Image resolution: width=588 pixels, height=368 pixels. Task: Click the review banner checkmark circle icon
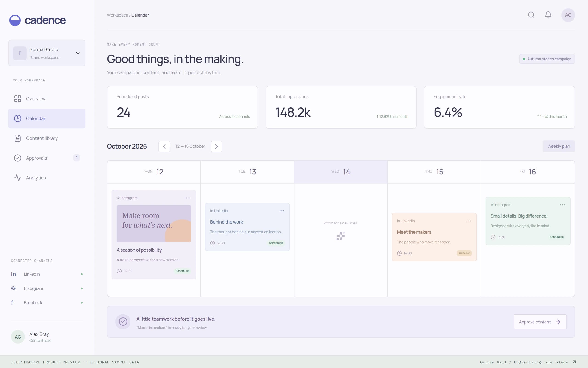coord(123,322)
